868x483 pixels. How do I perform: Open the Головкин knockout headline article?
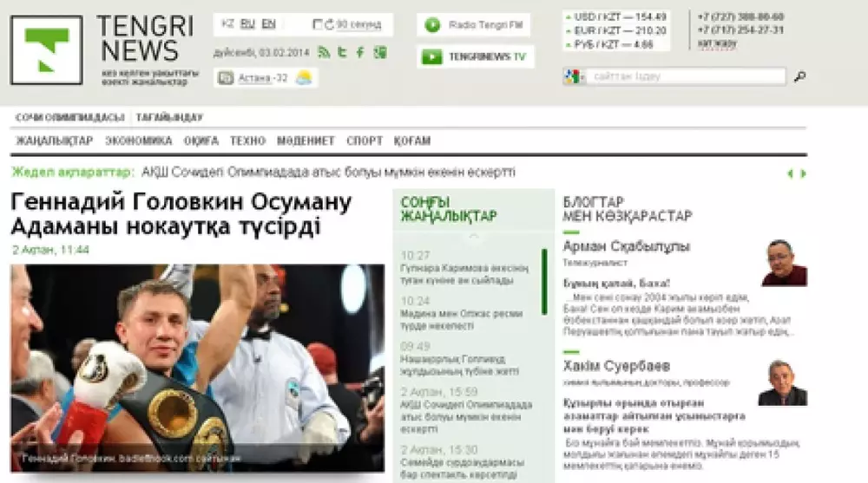[181, 215]
